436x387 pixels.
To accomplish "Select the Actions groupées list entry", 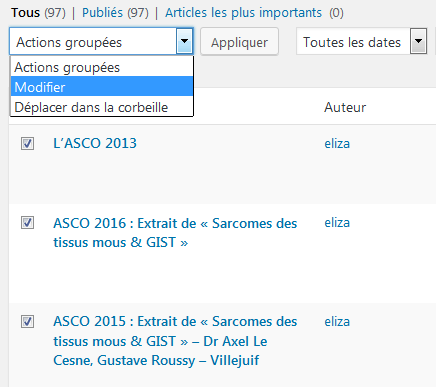I will point(102,67).
